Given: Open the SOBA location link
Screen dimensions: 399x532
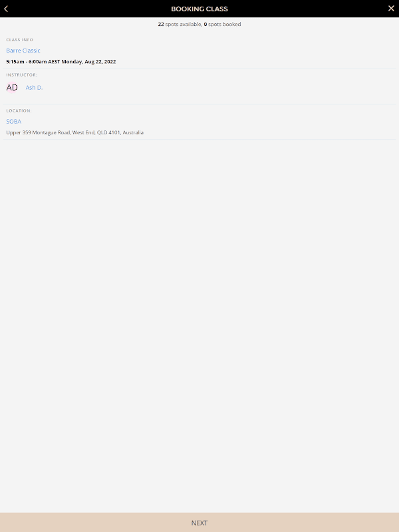Looking at the screenshot, I should (x=13, y=122).
